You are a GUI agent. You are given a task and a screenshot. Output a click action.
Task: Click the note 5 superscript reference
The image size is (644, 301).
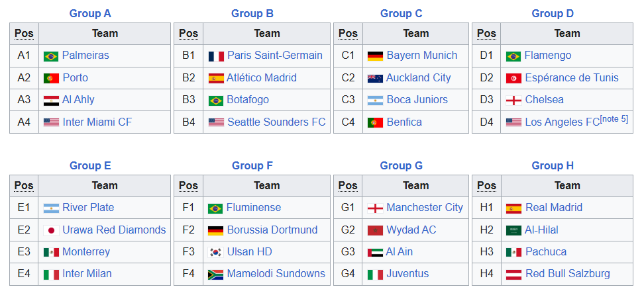pyautogui.click(x=614, y=118)
